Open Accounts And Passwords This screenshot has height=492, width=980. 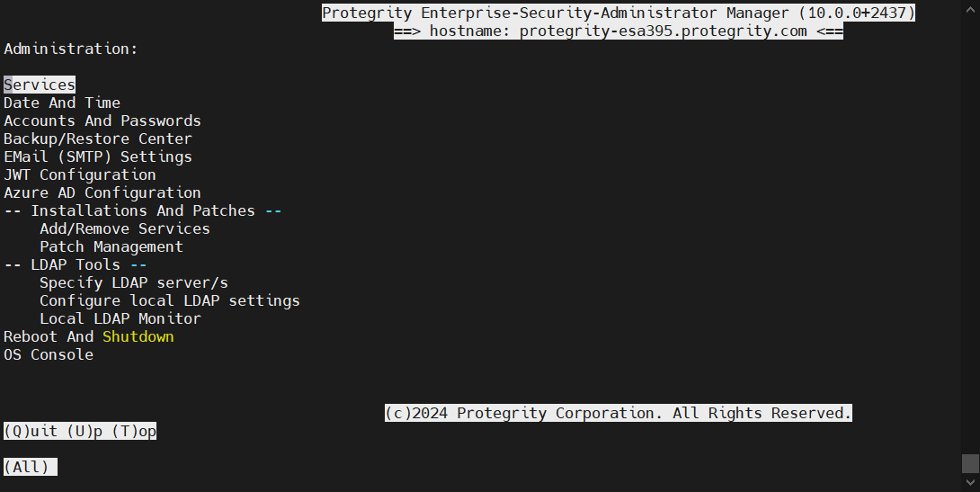tap(102, 121)
